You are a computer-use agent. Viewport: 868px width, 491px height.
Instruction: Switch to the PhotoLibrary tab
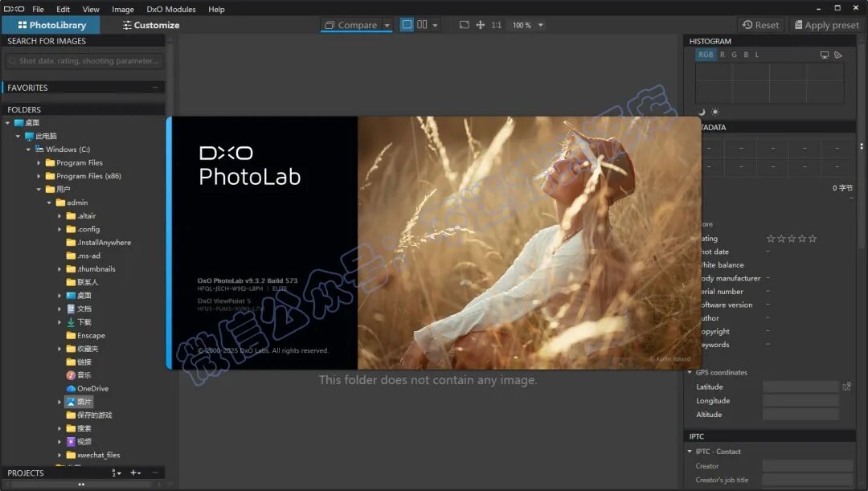[x=51, y=25]
